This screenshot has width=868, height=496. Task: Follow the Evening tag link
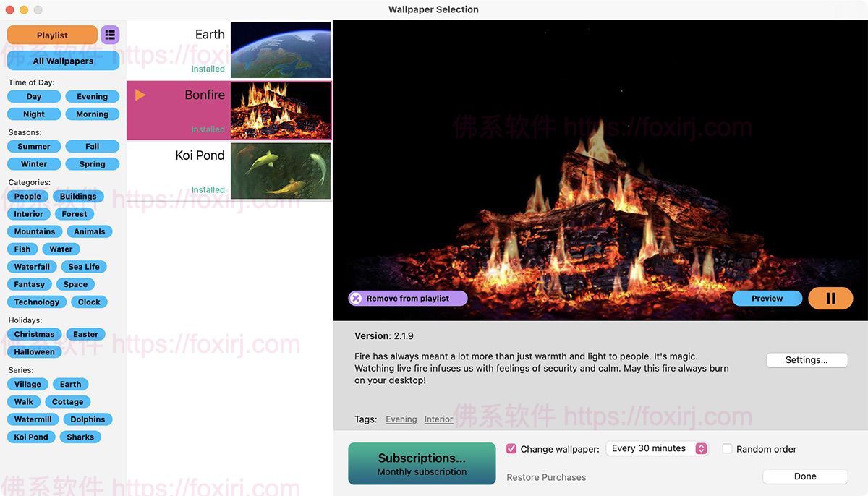[401, 419]
